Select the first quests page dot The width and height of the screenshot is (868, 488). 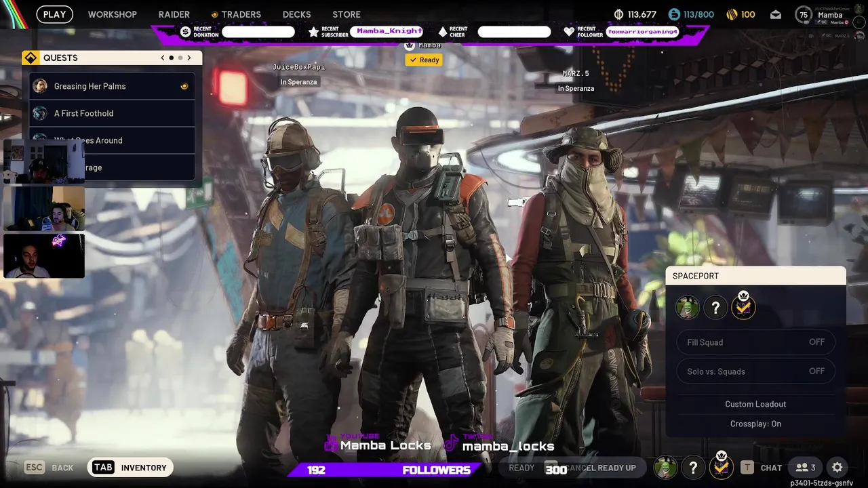[171, 58]
